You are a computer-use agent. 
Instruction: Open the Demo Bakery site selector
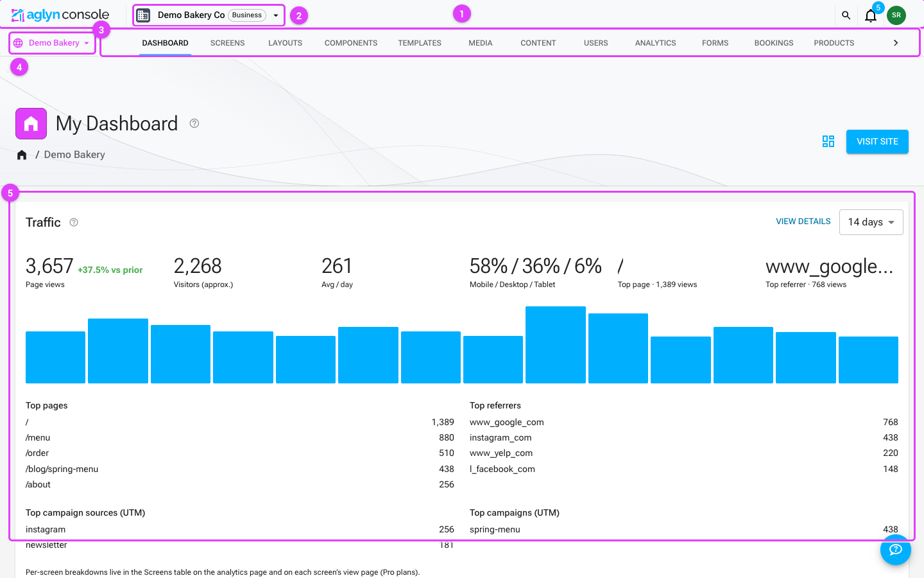(x=52, y=43)
